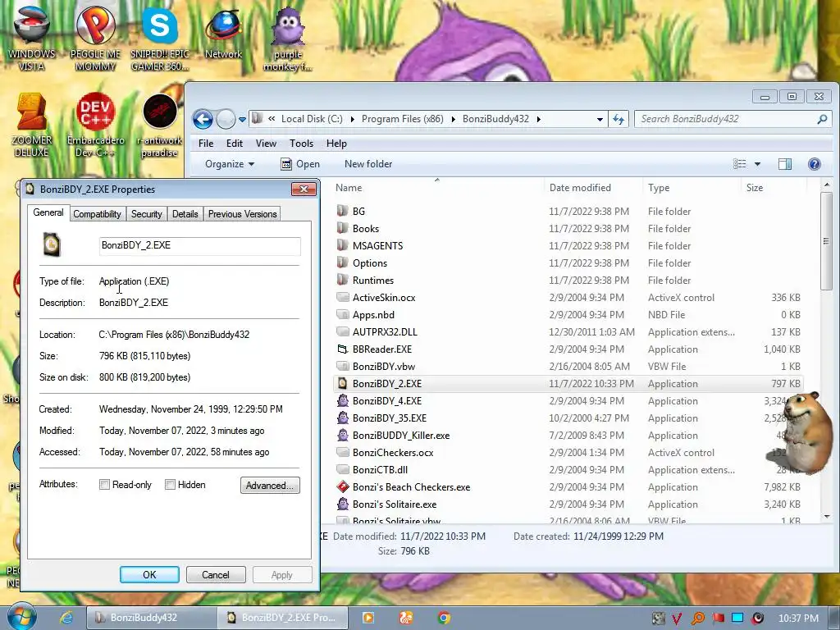
Task: Sort by the Size column header
Action: point(773,188)
